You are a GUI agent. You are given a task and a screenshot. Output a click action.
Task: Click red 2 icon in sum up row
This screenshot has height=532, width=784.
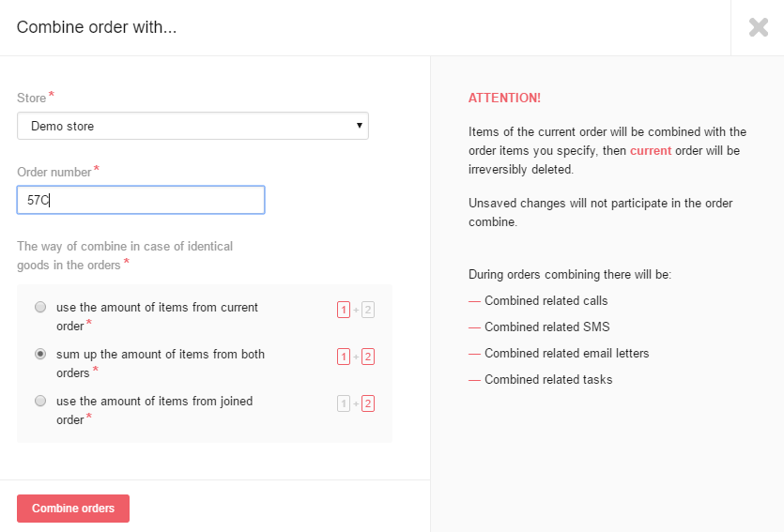coord(368,357)
